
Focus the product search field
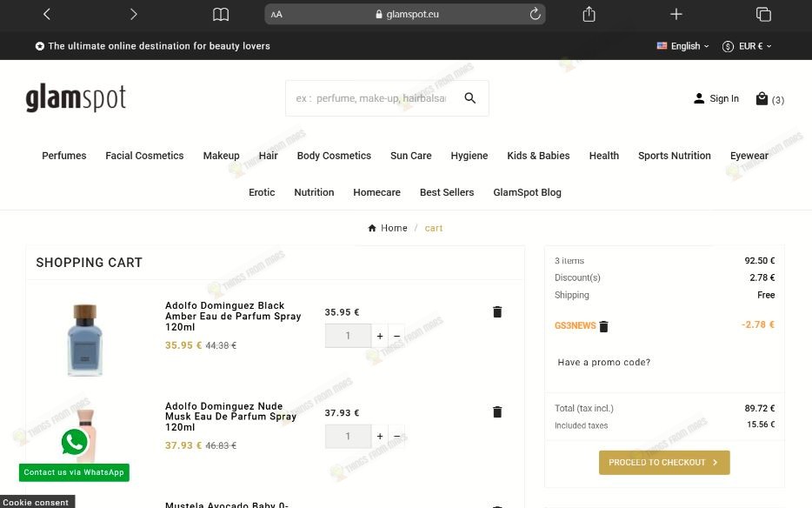pyautogui.click(x=371, y=98)
